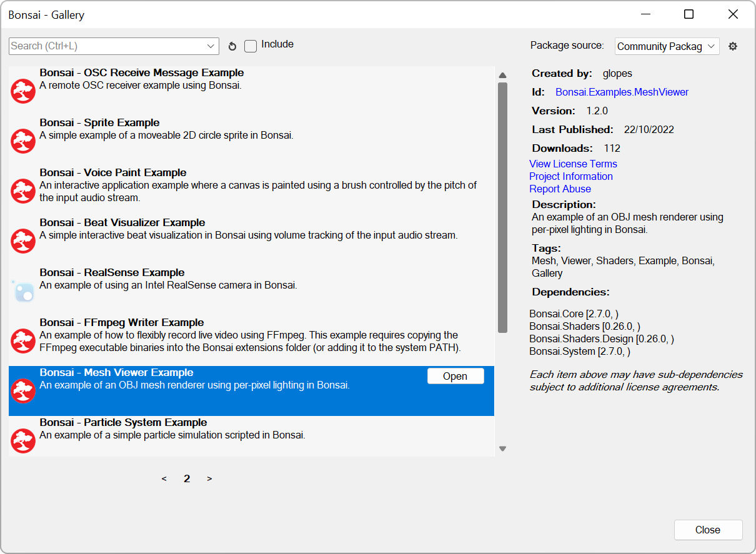756x554 pixels.
Task: Open the Bonsai.Examples.MeshViewer Id link
Action: pyautogui.click(x=622, y=92)
